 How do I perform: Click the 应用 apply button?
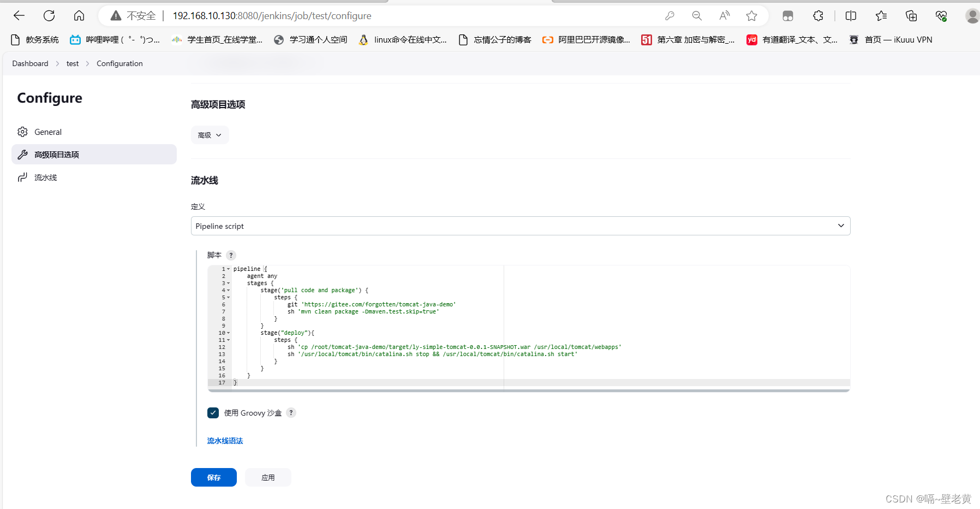coord(268,477)
